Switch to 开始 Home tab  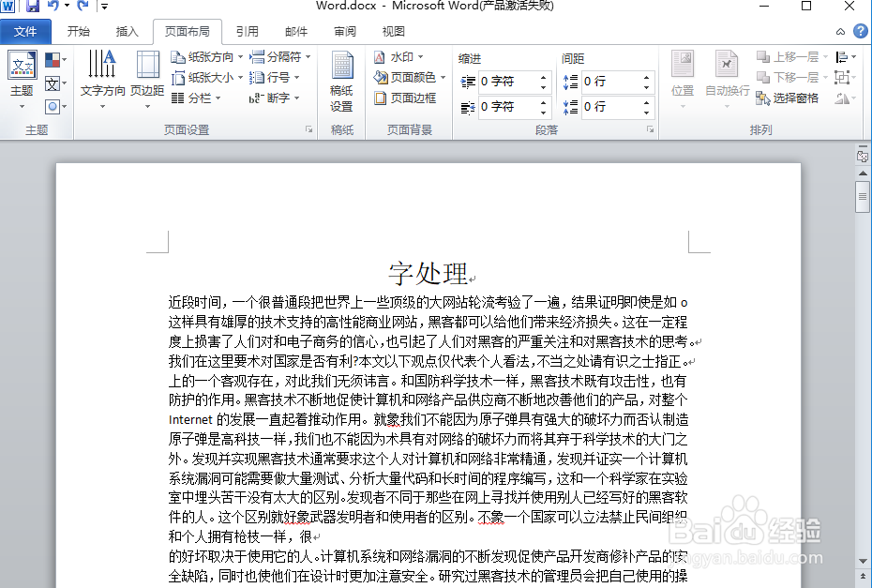[79, 32]
